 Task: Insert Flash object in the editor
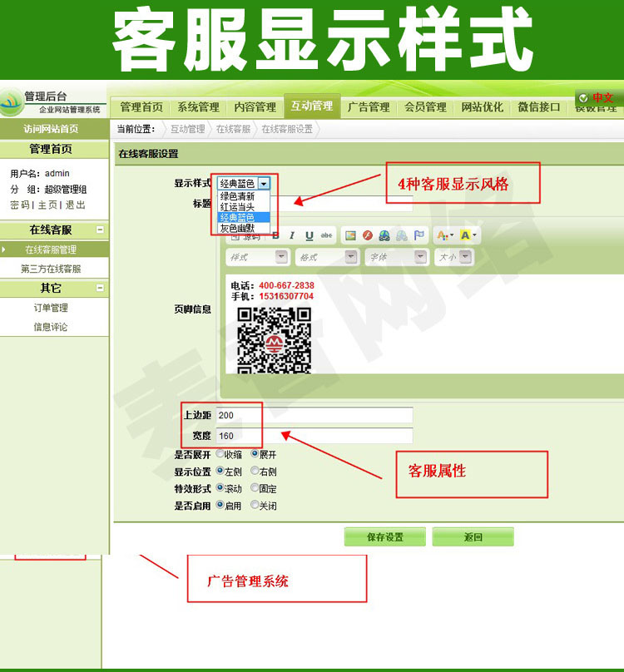click(368, 235)
